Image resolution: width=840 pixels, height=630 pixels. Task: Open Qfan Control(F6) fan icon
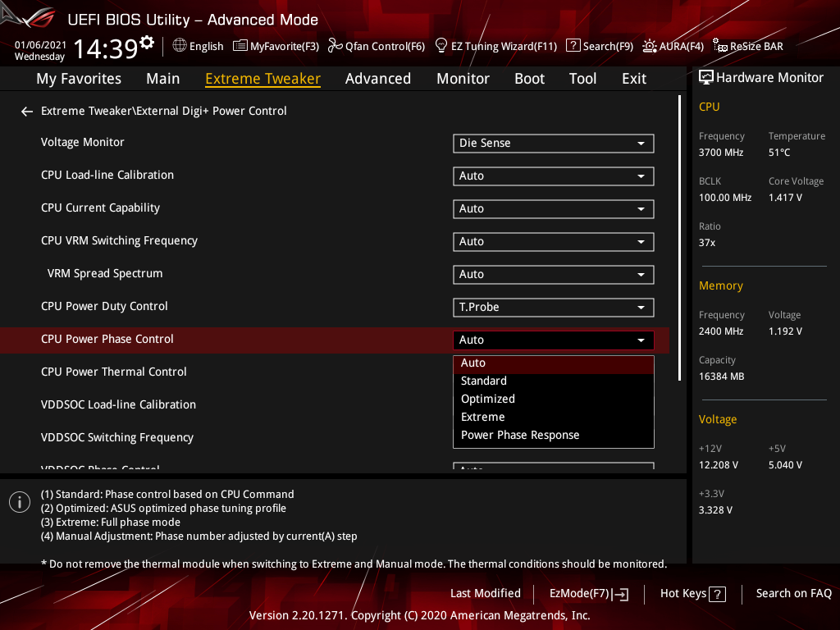tap(336, 46)
